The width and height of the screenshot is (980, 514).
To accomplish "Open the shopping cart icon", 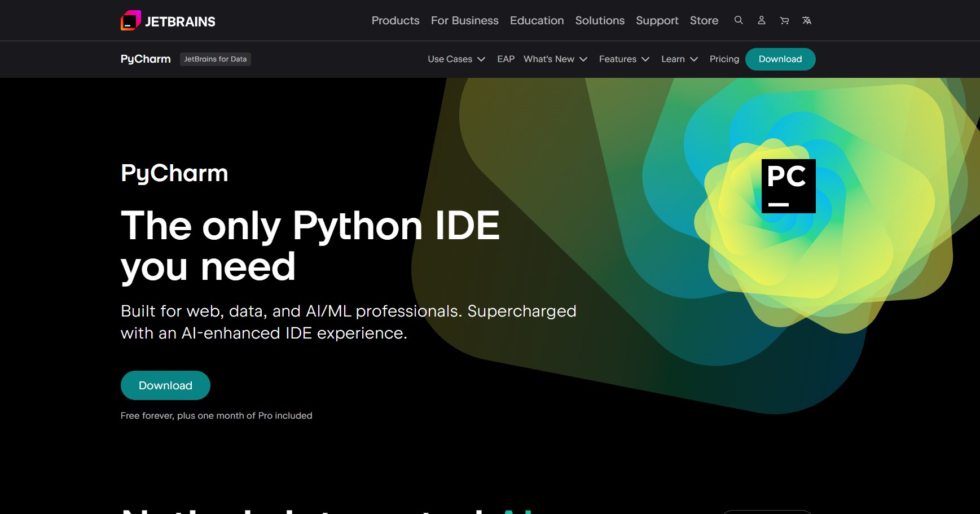I will pos(784,20).
